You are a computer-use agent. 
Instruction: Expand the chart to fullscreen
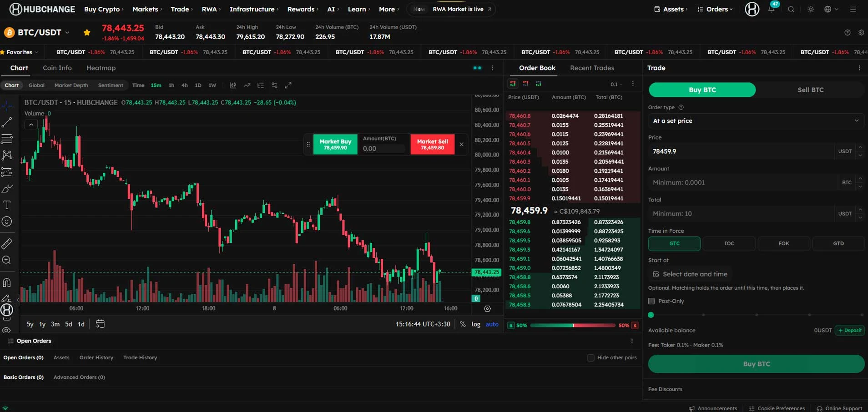pos(288,85)
